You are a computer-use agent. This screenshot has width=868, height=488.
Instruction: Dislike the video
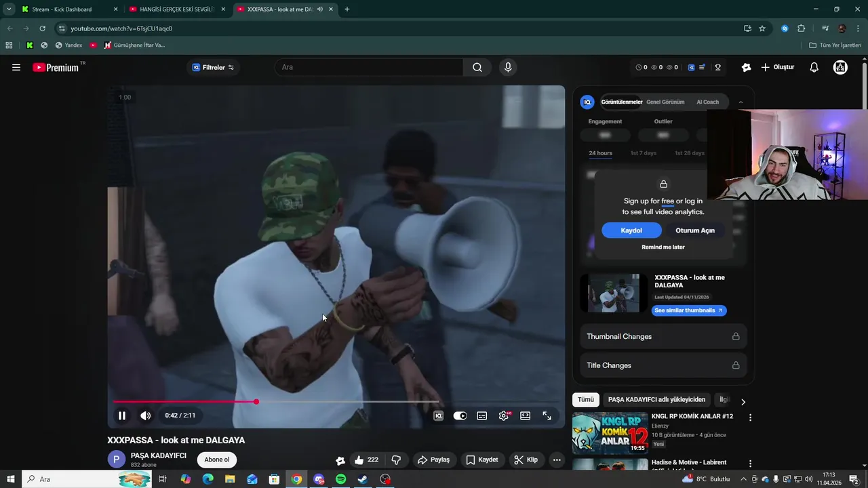tap(396, 460)
